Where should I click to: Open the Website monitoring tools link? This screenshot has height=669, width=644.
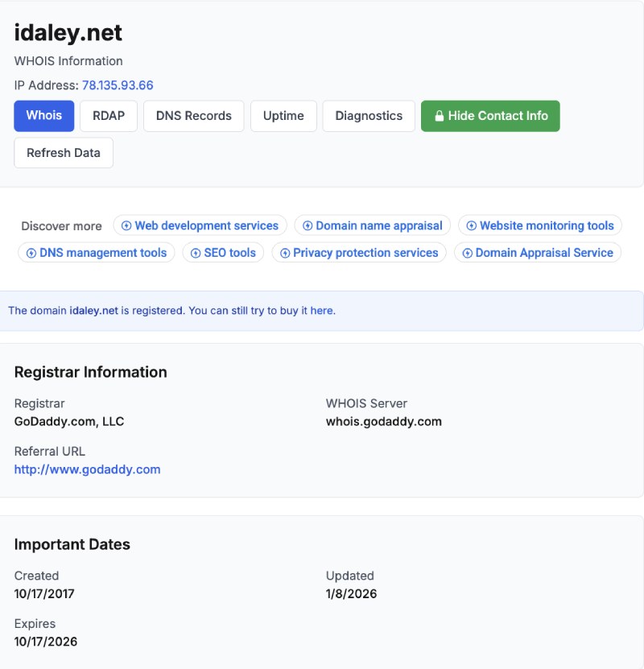click(x=547, y=226)
